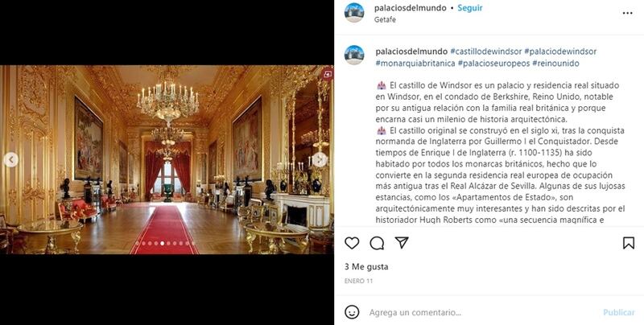Screen dimensions: 644x325
Task: Open palaciosdelmundo avatar beside the caption
Action: point(354,55)
